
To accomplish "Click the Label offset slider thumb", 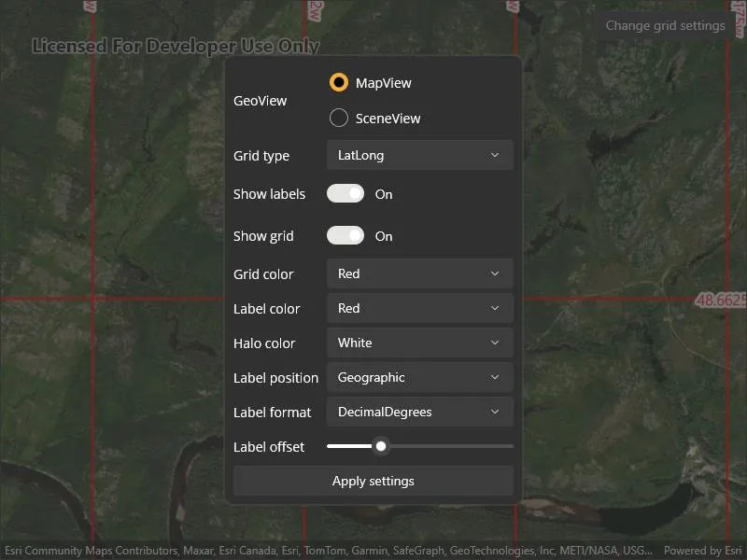I will (381, 446).
